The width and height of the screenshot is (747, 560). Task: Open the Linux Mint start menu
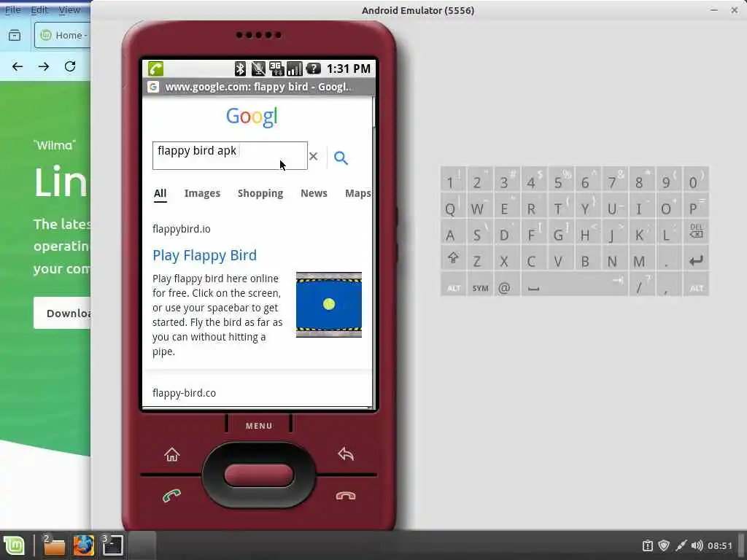tap(14, 545)
